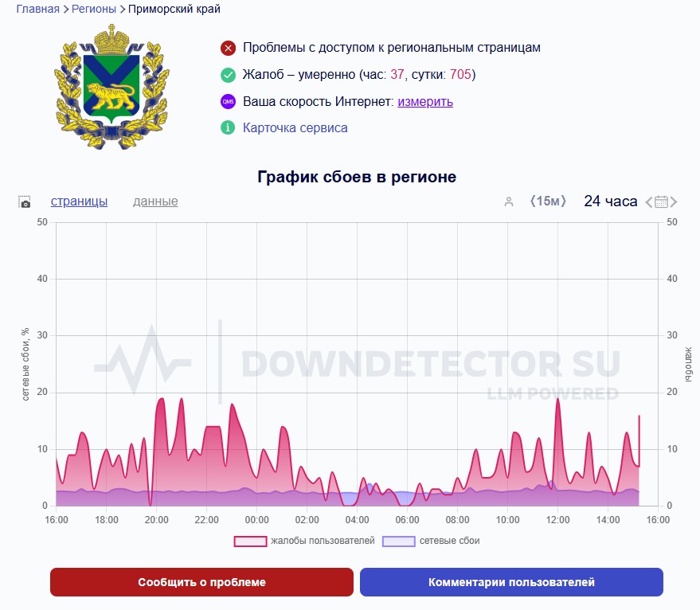700x610 pixels.
Task: Click the chart screenshot camera icon
Action: coord(25,202)
